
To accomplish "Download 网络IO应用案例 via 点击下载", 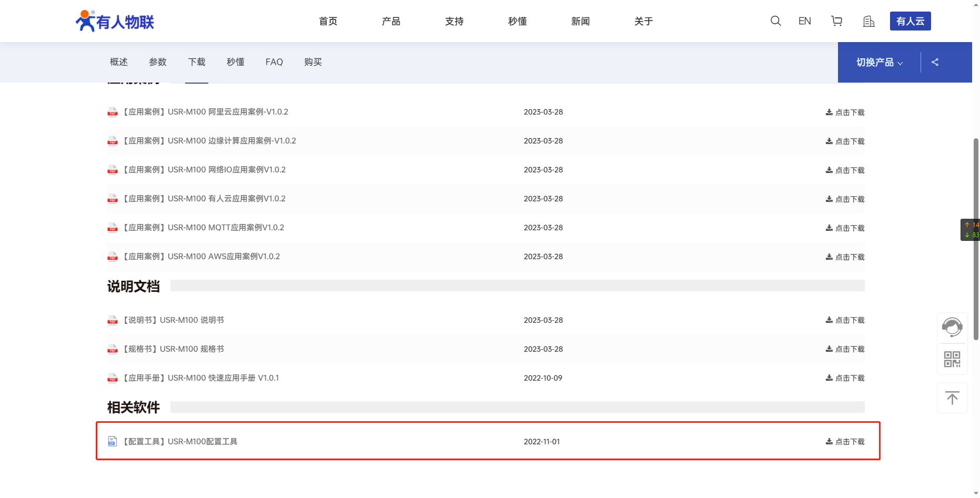I will point(845,170).
